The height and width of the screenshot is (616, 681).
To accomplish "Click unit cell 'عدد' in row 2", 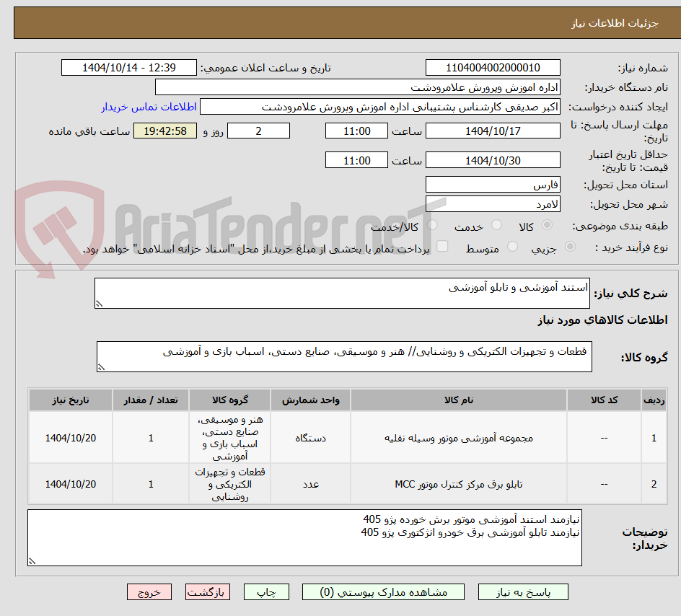I will [310, 484].
